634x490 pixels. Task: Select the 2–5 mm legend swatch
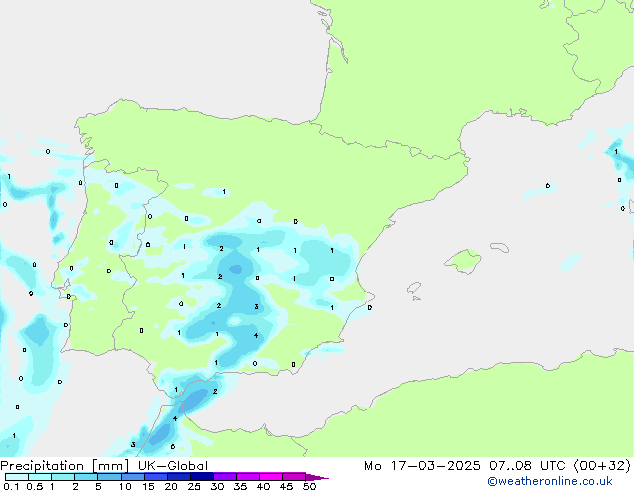click(86, 477)
